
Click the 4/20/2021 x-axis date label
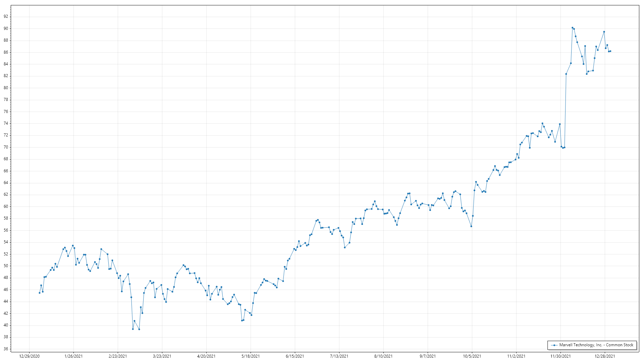[206, 356]
